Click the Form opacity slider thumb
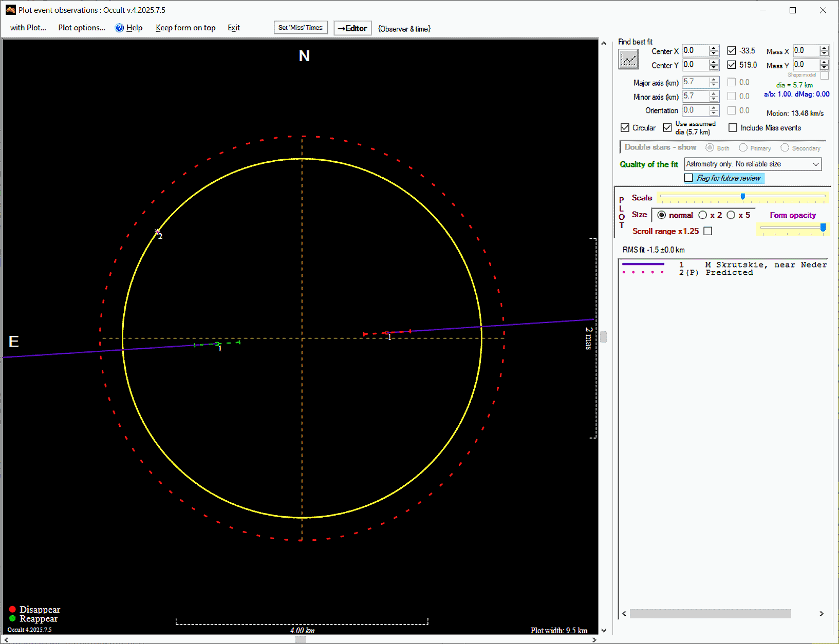 (x=823, y=228)
